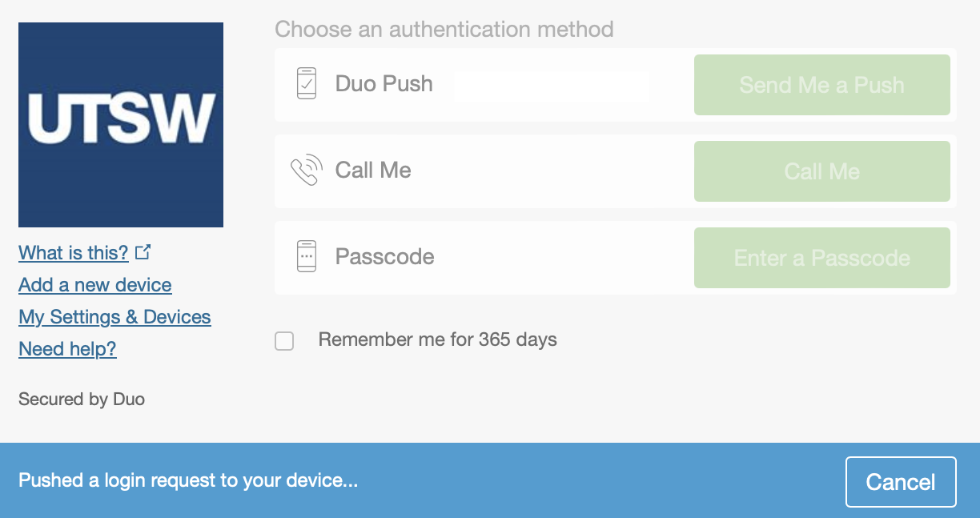
Task: Cancel the pending push request
Action: click(901, 481)
